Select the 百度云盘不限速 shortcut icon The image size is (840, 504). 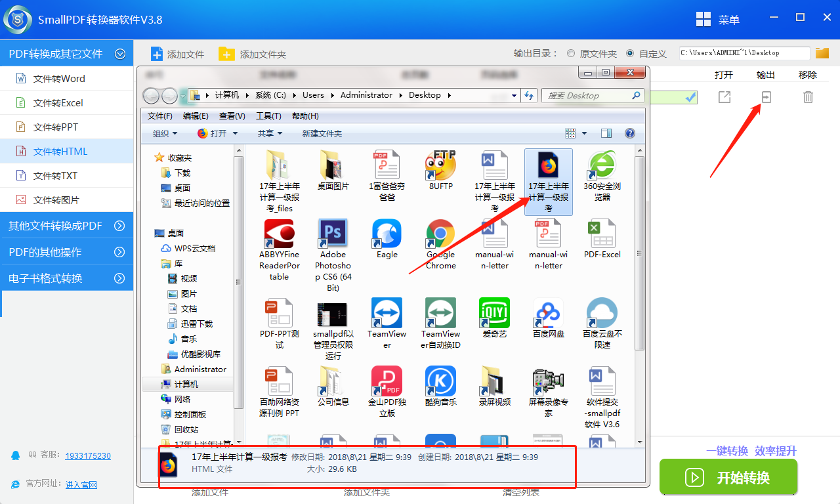pos(602,313)
